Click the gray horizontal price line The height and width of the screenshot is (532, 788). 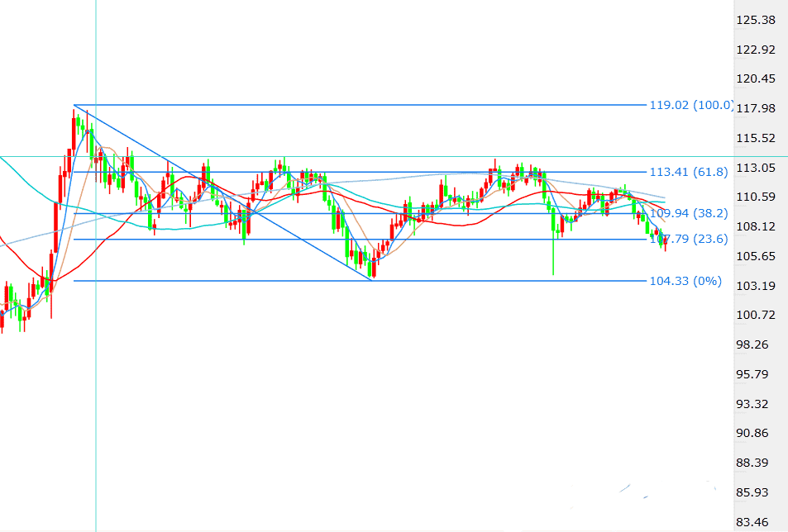click(413, 156)
